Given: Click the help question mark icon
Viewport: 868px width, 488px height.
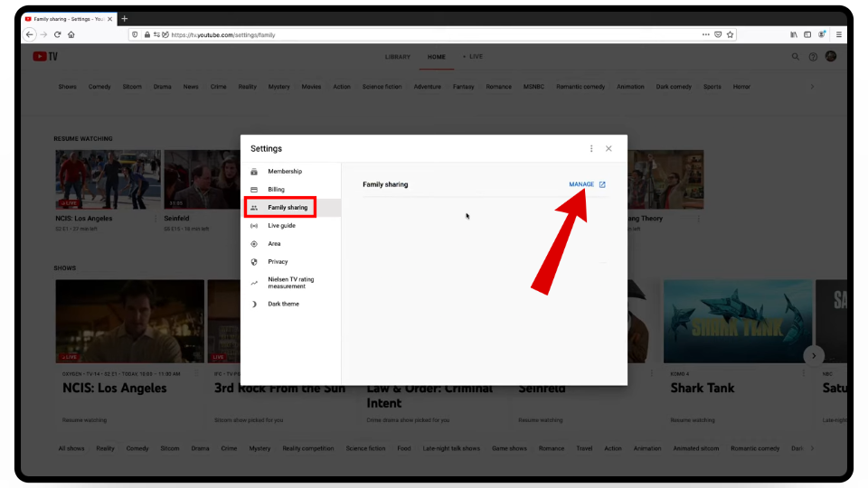Looking at the screenshot, I should (x=813, y=56).
